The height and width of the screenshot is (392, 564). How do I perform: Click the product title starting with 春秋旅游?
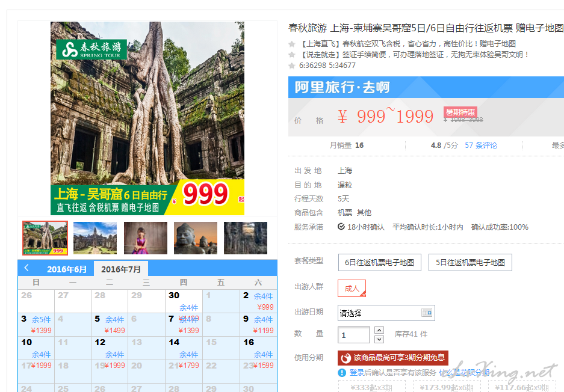pos(426,28)
